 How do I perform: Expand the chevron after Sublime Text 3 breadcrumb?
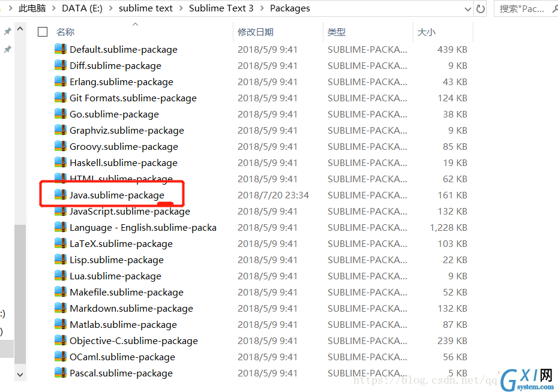click(262, 8)
